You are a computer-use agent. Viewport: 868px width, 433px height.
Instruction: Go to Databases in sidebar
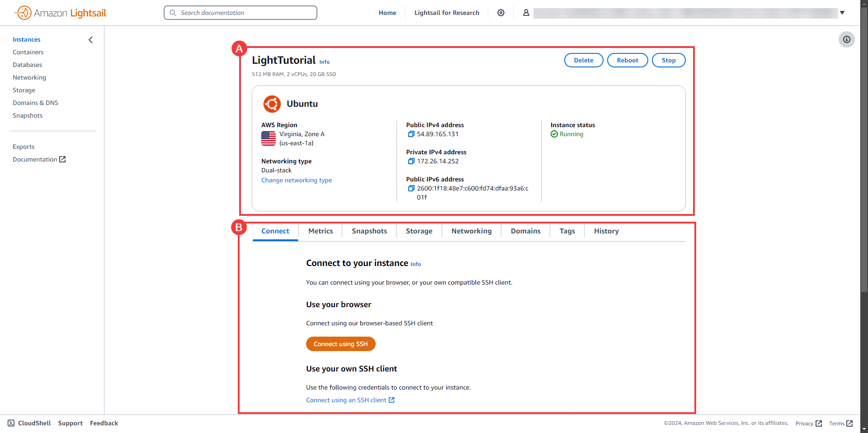tap(28, 65)
